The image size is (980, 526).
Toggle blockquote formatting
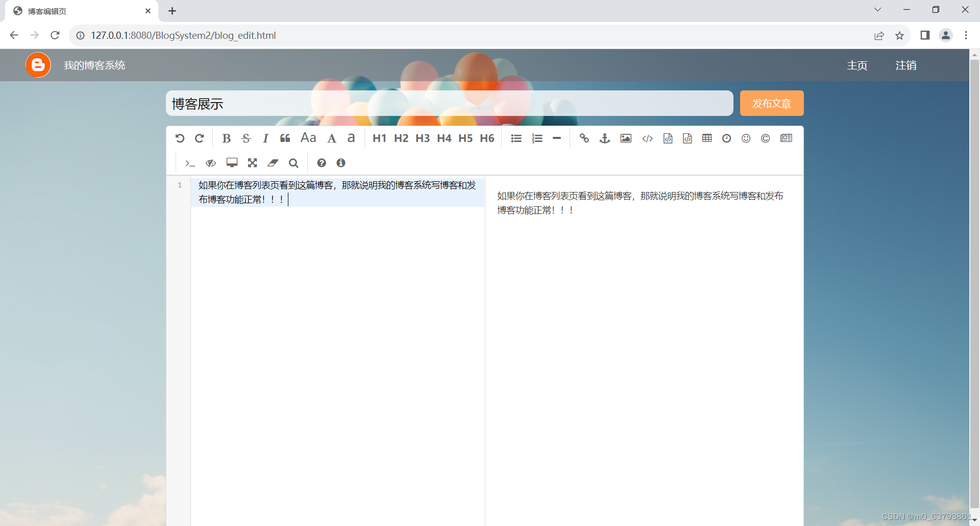point(284,138)
